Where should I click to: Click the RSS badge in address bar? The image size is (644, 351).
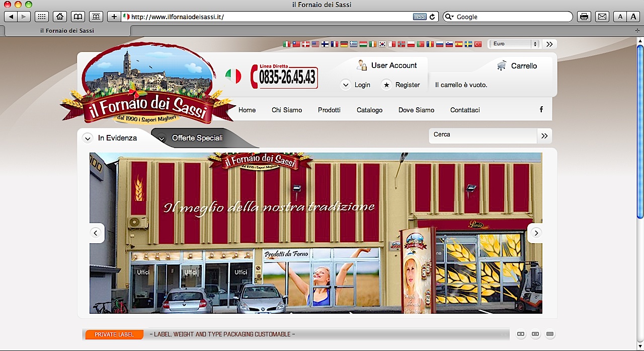pyautogui.click(x=420, y=17)
